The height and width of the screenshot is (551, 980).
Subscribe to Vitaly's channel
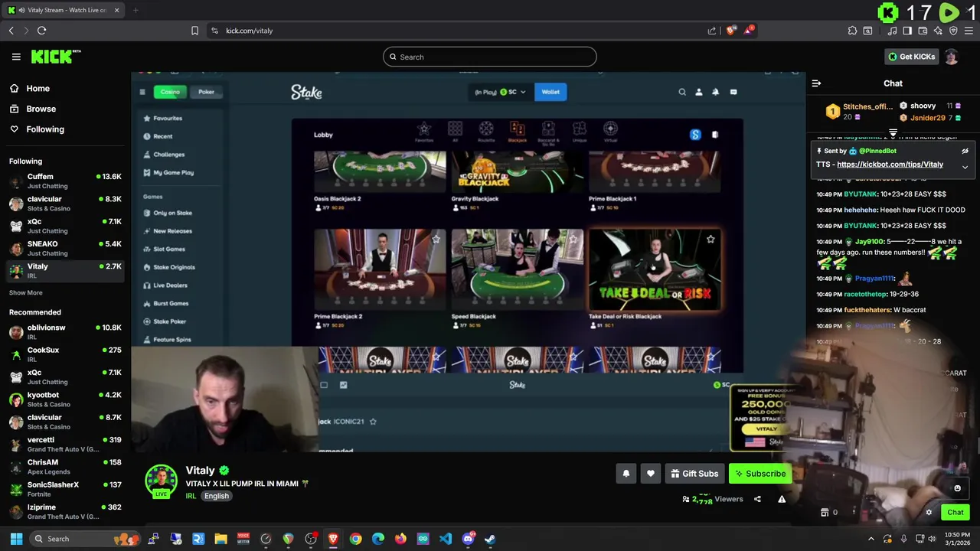760,474
